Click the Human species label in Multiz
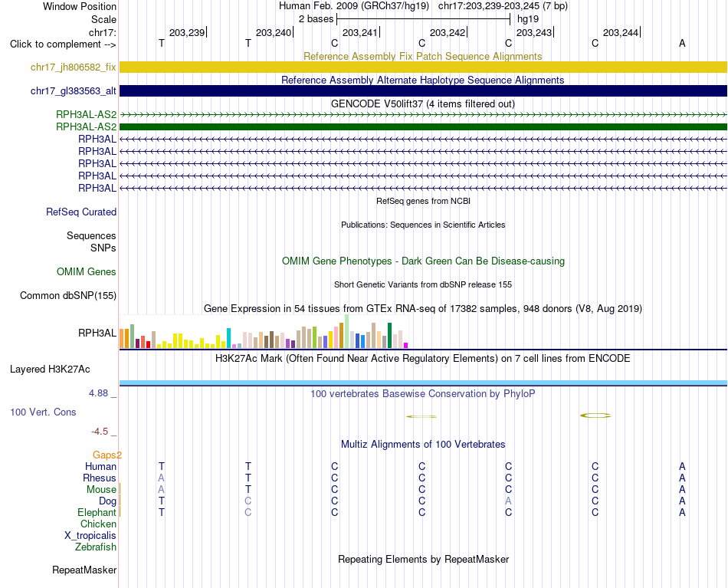This screenshot has height=588, width=728. pos(100,466)
